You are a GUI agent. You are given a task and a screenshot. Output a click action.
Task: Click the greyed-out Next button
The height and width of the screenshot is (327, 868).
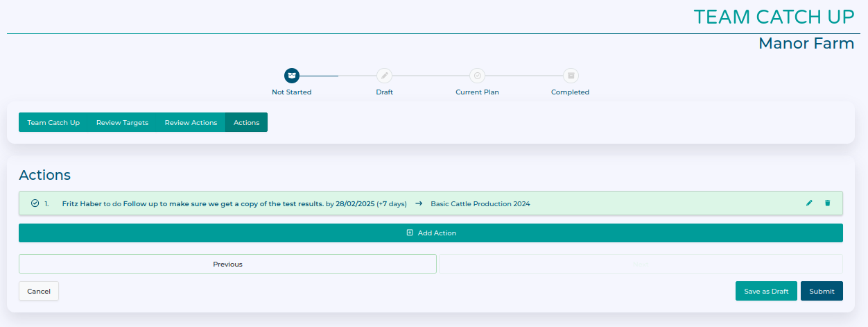point(641,264)
